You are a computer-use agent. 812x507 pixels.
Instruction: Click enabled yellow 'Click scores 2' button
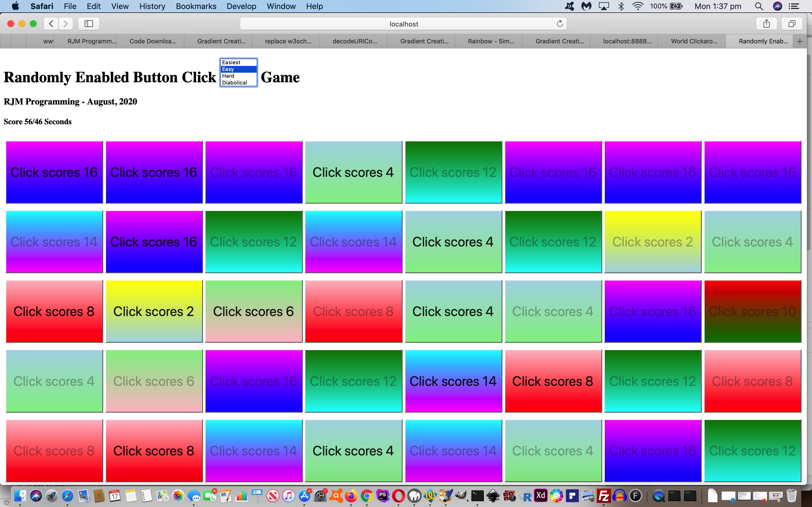point(154,311)
